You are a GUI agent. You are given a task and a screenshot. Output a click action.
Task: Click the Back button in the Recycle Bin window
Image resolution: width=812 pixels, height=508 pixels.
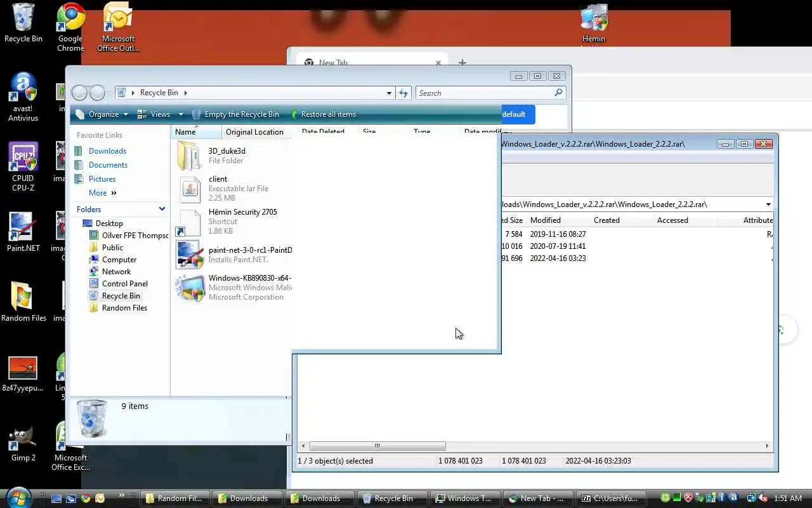pyautogui.click(x=79, y=93)
